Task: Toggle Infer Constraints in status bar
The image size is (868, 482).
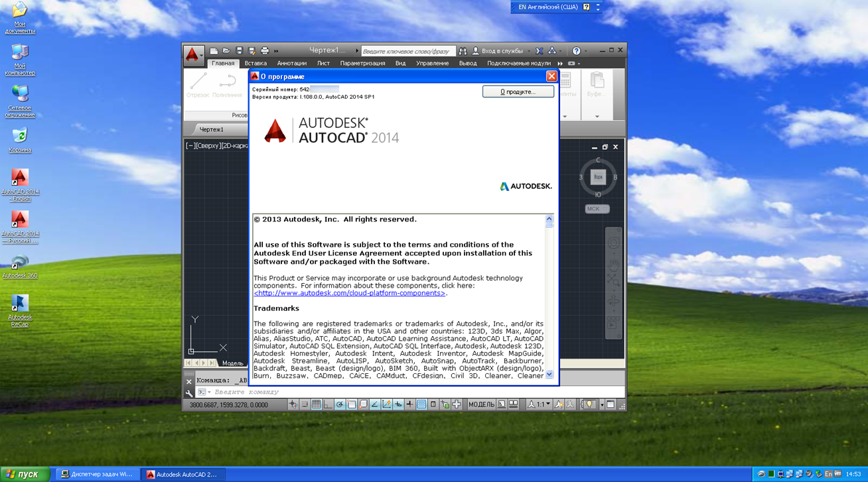Action: (293, 404)
